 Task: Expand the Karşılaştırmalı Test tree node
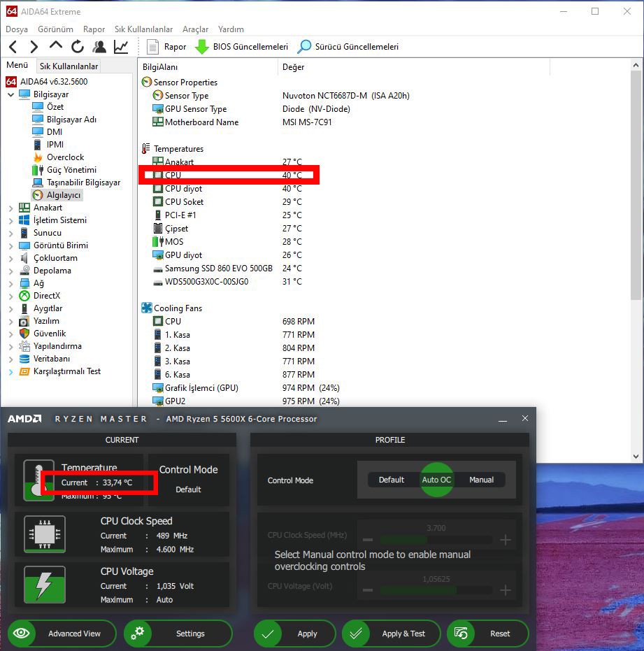coord(10,371)
